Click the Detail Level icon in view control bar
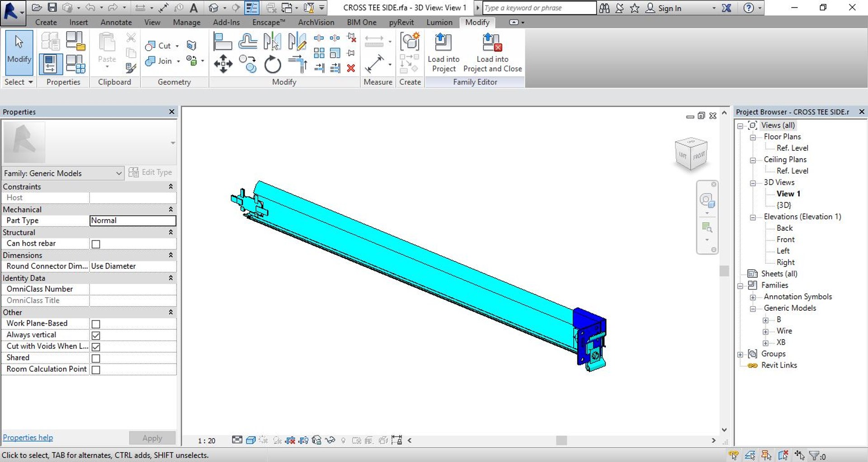The width and height of the screenshot is (868, 462). (237, 440)
